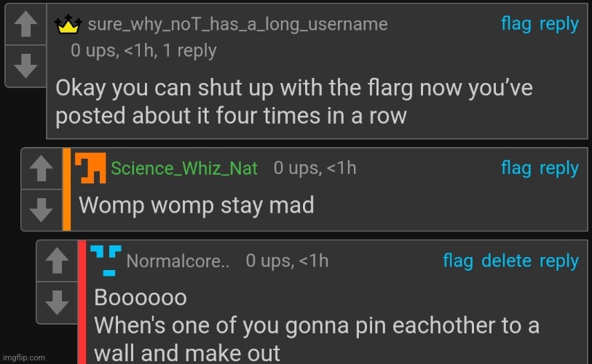
Task: Click the yellow crown icon
Action: [68, 25]
